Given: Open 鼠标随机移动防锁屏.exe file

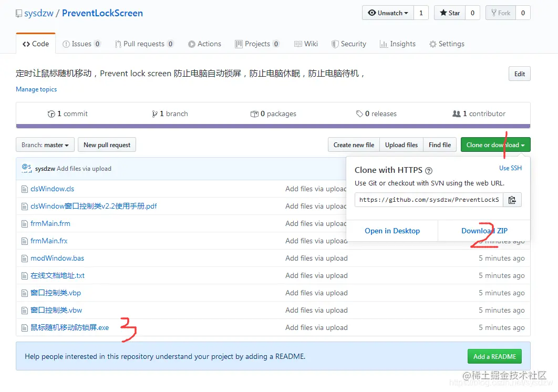Looking at the screenshot, I should pos(70,327).
